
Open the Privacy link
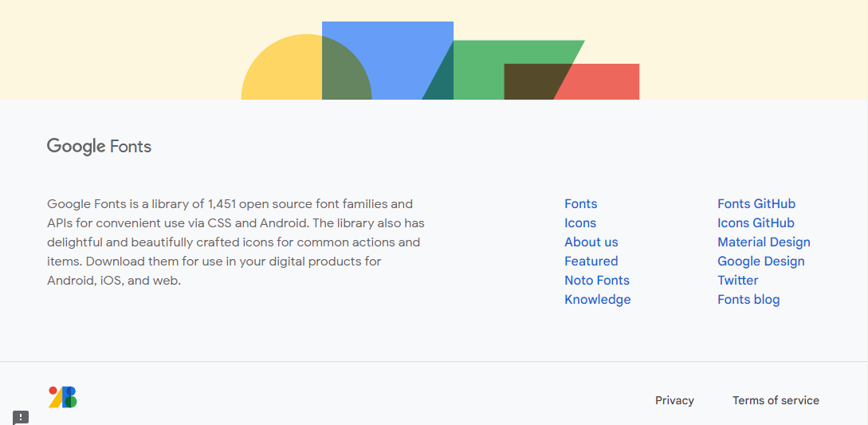click(674, 400)
